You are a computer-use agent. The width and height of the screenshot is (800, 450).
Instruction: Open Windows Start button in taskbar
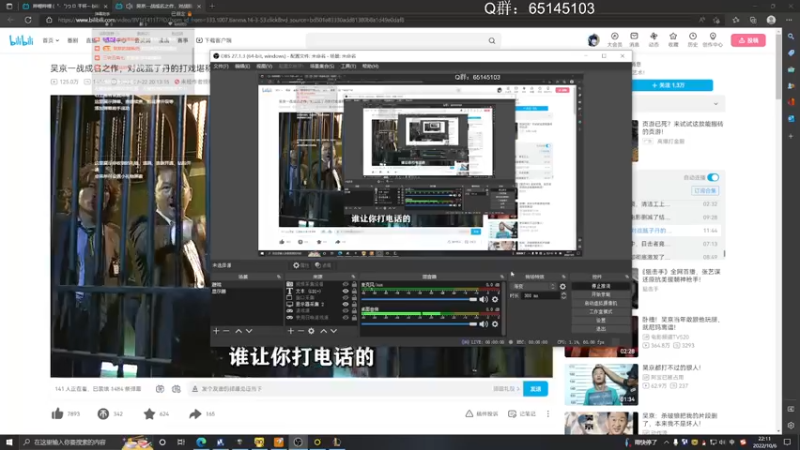point(9,442)
